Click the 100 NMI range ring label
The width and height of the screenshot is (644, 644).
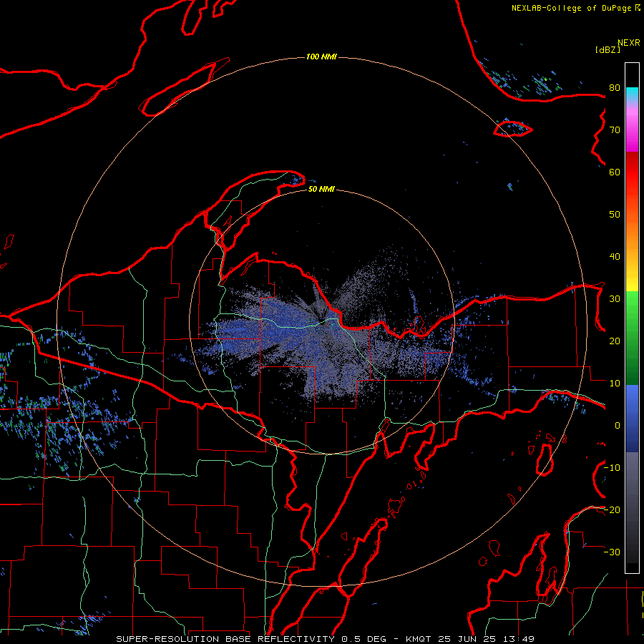tap(321, 57)
